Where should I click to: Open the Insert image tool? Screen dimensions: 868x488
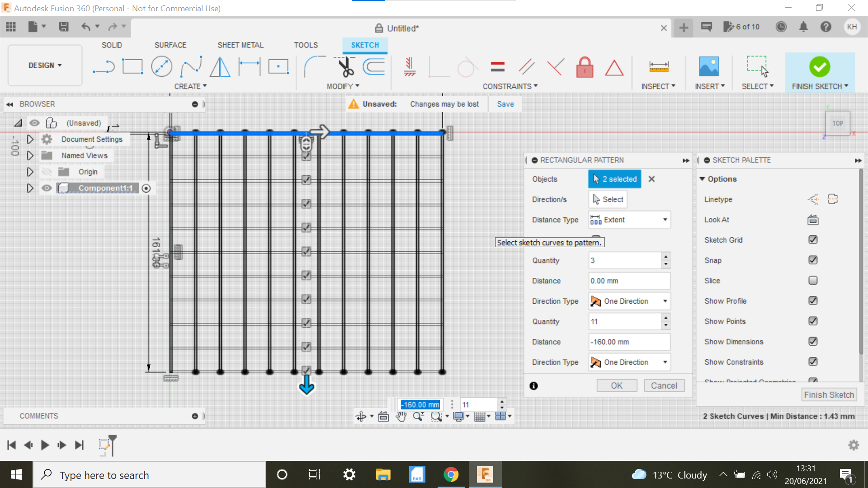[x=708, y=66]
